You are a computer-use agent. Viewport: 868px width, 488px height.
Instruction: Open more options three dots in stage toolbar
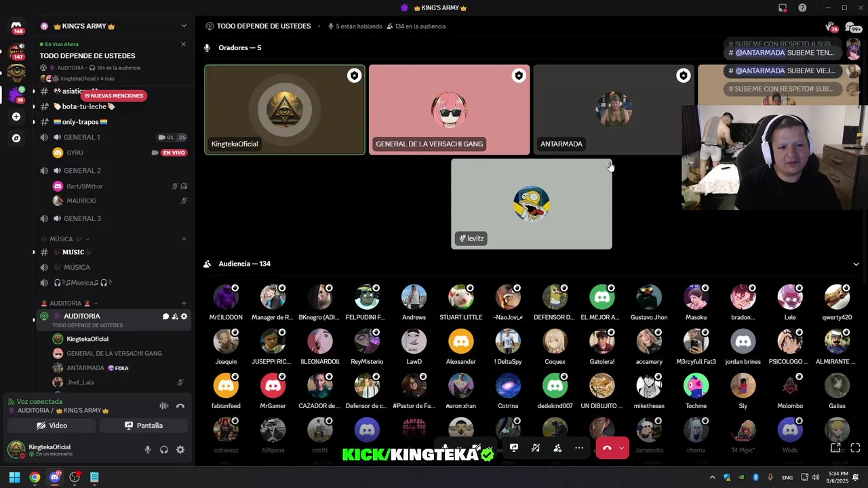click(x=579, y=448)
